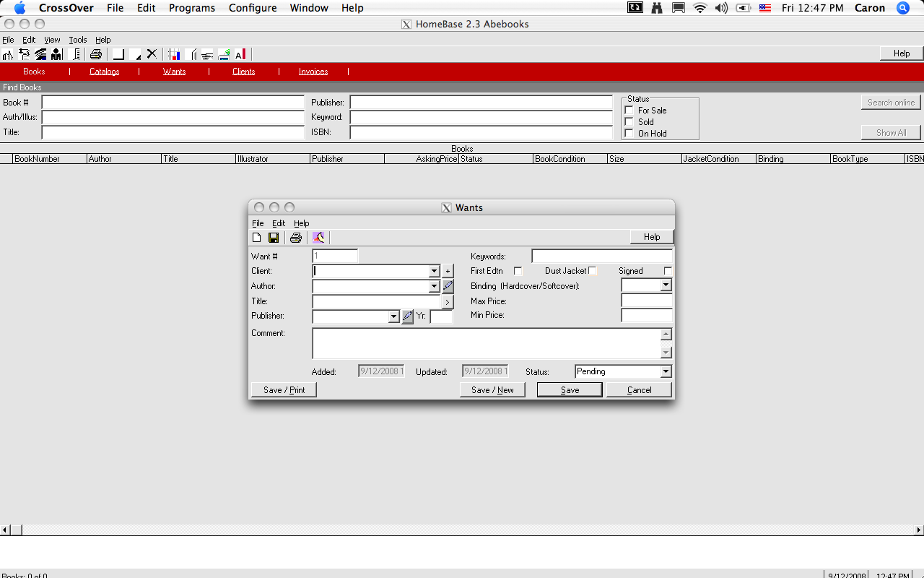Tick the Dust Jacket checkbox

[593, 271]
